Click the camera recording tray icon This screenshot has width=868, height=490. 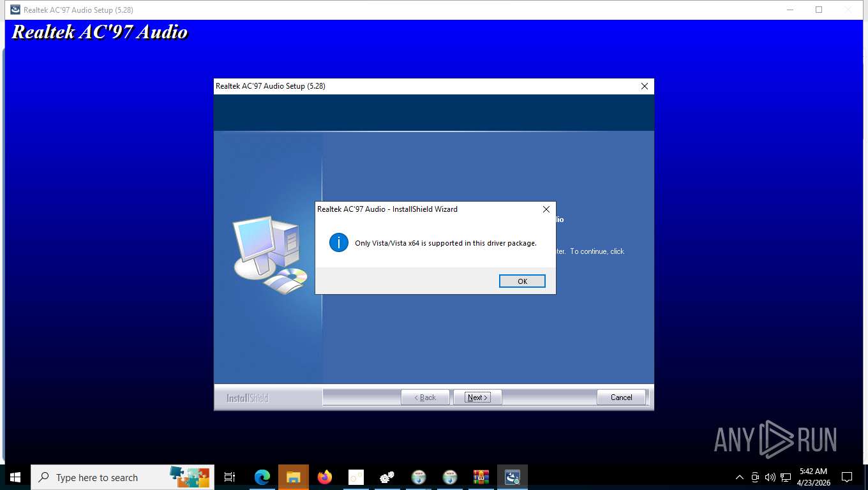coord(755,477)
